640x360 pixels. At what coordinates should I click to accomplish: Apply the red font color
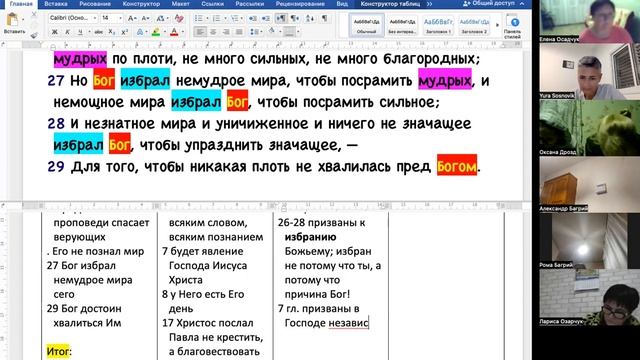(174, 32)
